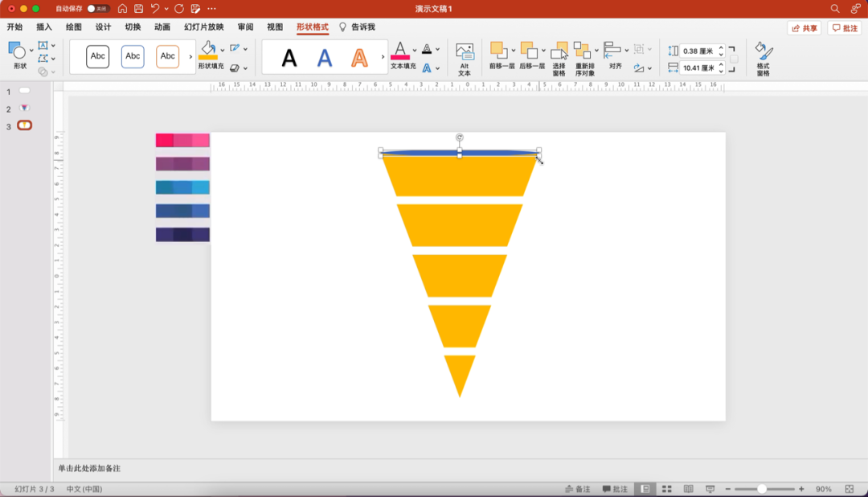Open the 动画 (Animations) tab

(x=162, y=27)
